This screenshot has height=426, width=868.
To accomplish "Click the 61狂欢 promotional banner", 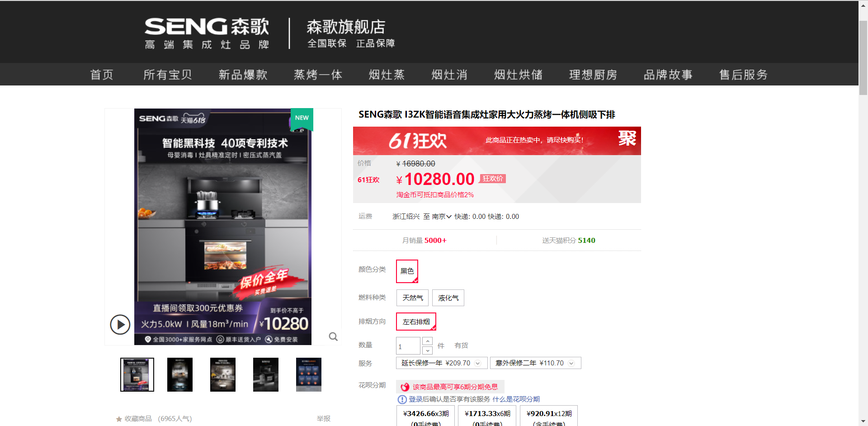I will [x=497, y=141].
